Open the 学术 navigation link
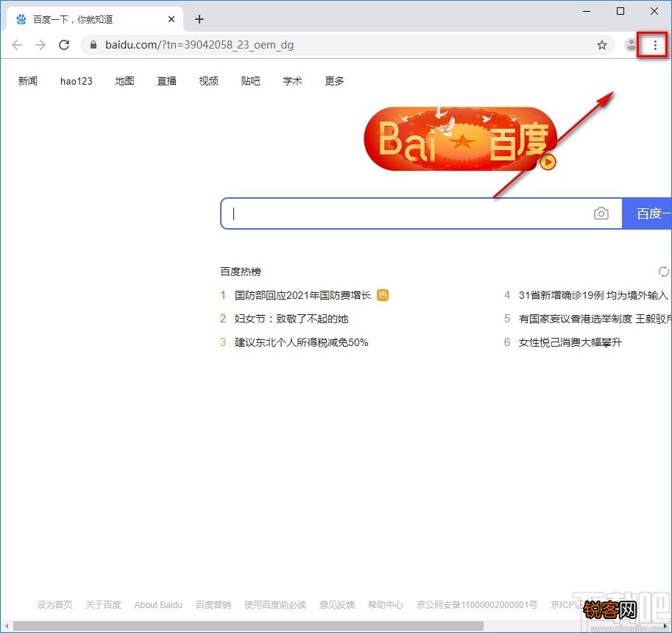Viewport: 672px width, 633px height. (292, 80)
